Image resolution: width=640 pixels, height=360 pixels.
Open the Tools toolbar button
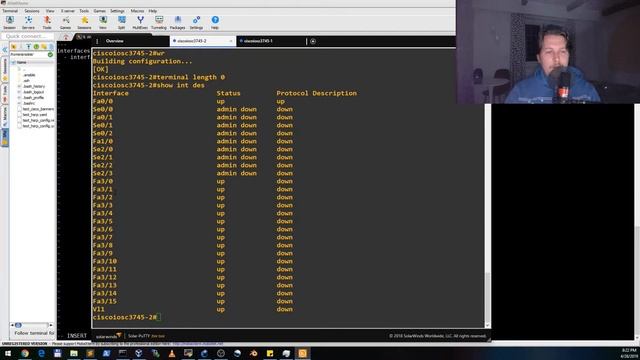coord(47,22)
